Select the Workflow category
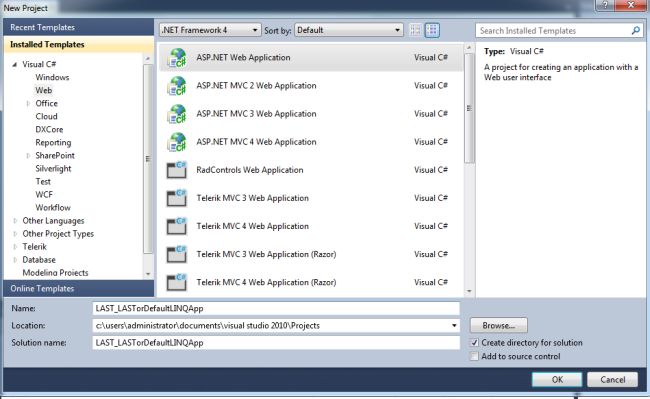The image size is (650, 399). [x=53, y=208]
